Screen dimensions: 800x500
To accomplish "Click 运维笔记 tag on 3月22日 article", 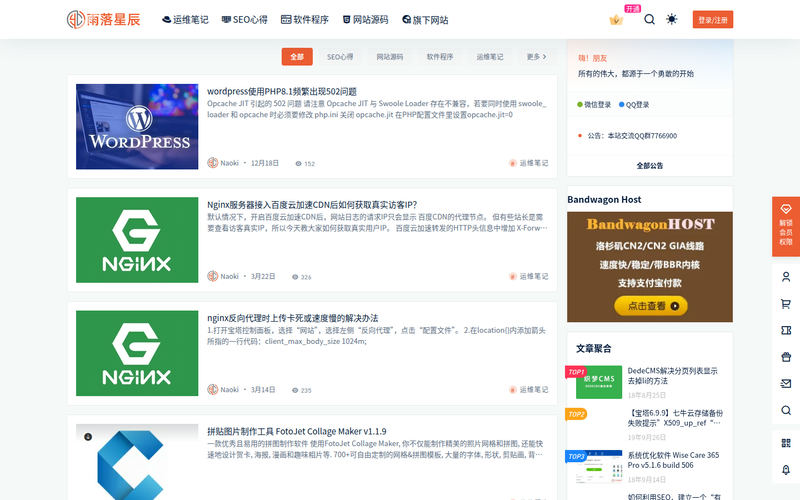I will coord(528,276).
